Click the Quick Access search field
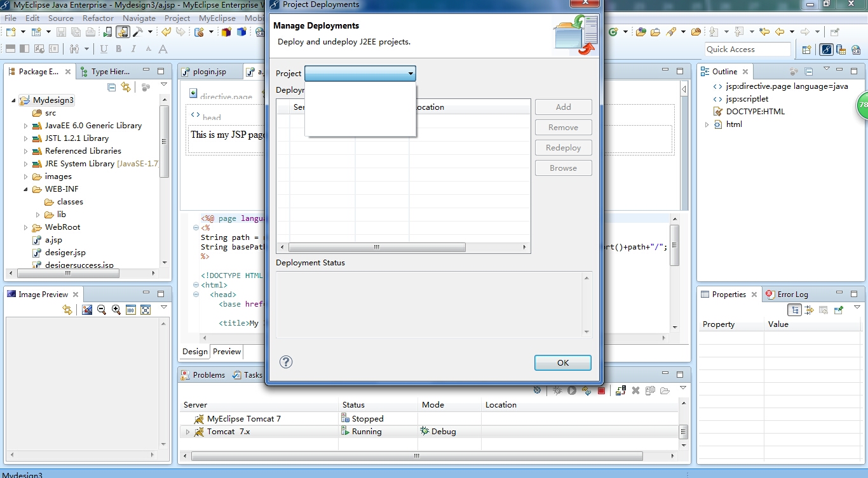Screen dimensions: 868x478 748,50
